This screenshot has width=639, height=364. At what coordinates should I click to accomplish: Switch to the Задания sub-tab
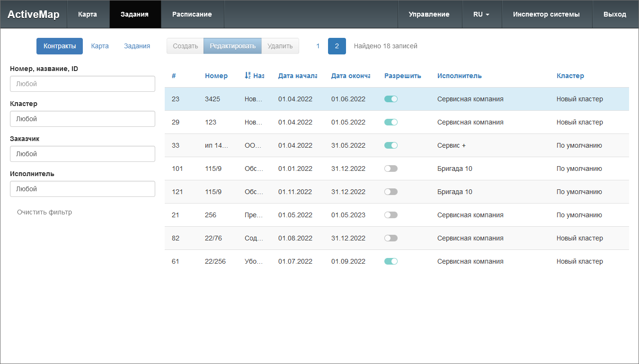click(x=137, y=46)
